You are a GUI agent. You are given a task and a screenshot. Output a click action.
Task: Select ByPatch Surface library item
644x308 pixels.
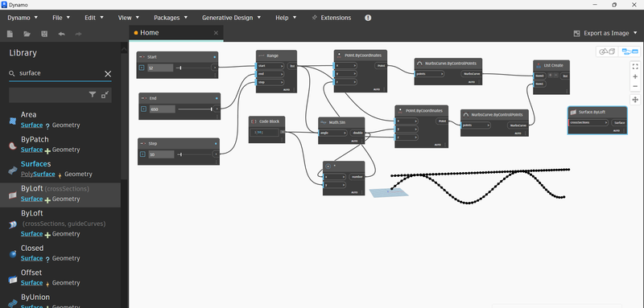[x=60, y=145]
